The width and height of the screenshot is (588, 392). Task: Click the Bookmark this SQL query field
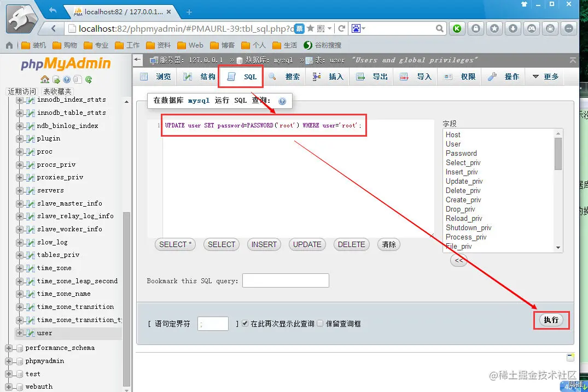[286, 280]
